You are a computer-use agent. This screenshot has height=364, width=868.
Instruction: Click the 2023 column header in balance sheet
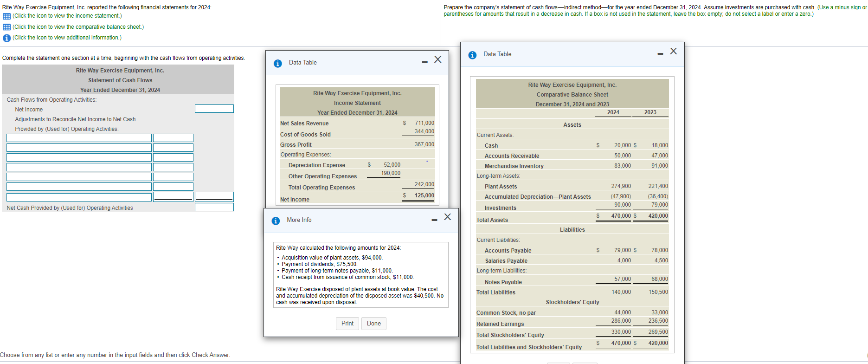pos(650,112)
